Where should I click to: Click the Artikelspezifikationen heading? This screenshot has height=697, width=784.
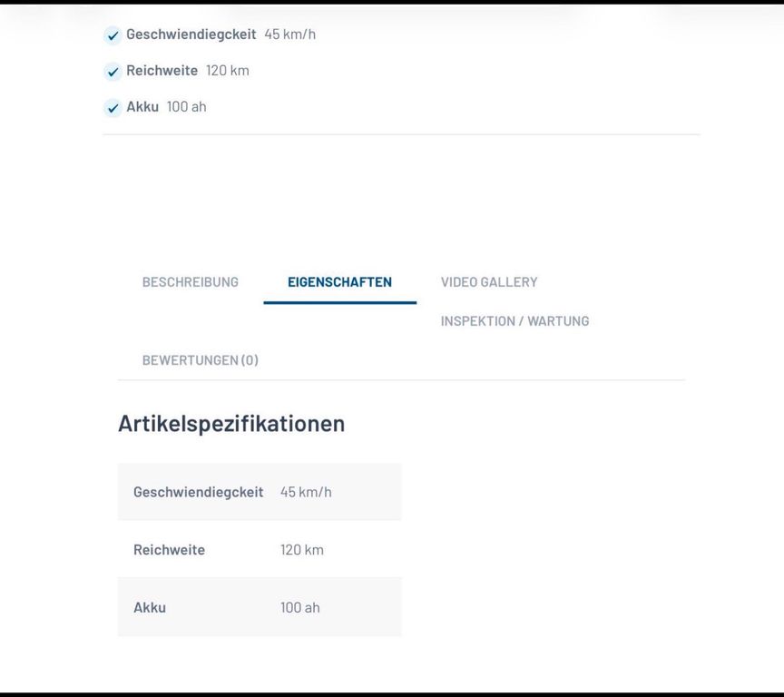point(231,424)
